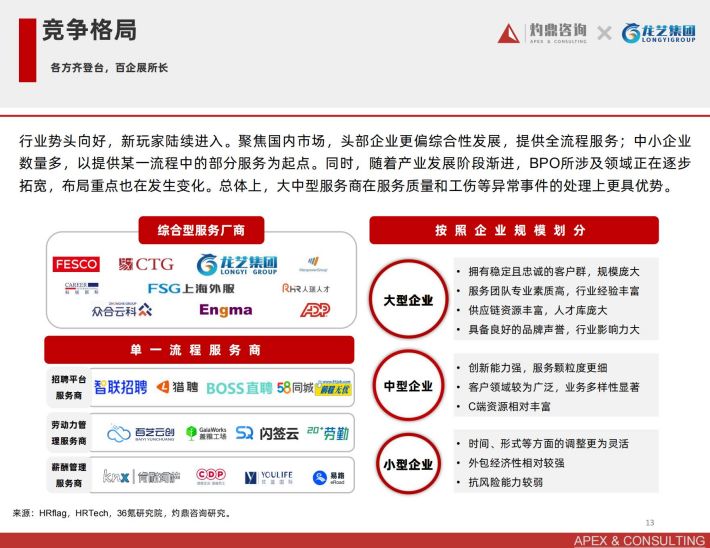Screen dimensions: 710x548
Task: Select the 综合型服务厂商 red label
Action: tap(201, 230)
